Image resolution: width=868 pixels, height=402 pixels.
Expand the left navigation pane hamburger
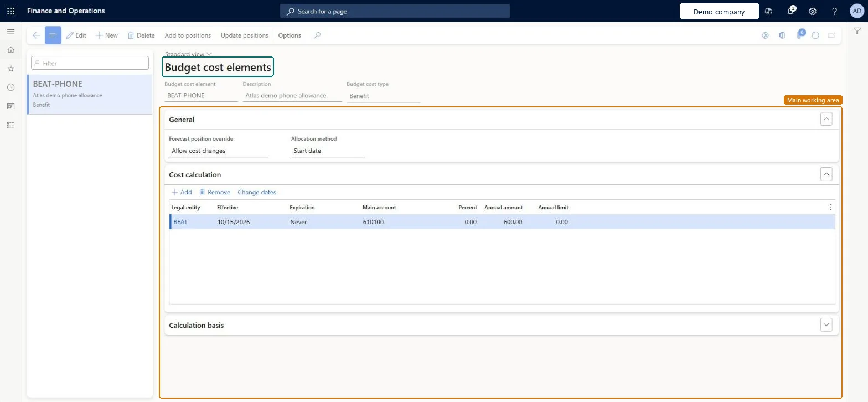(11, 32)
